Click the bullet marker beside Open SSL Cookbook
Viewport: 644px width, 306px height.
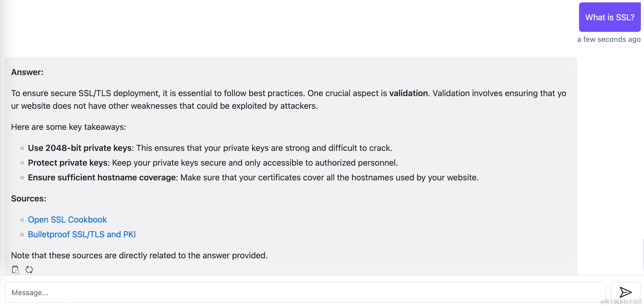point(22,220)
